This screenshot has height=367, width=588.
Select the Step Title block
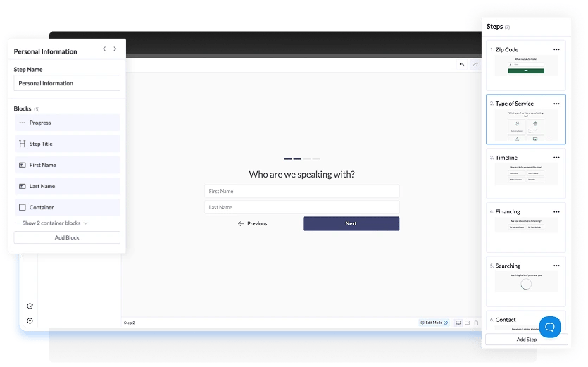point(67,144)
